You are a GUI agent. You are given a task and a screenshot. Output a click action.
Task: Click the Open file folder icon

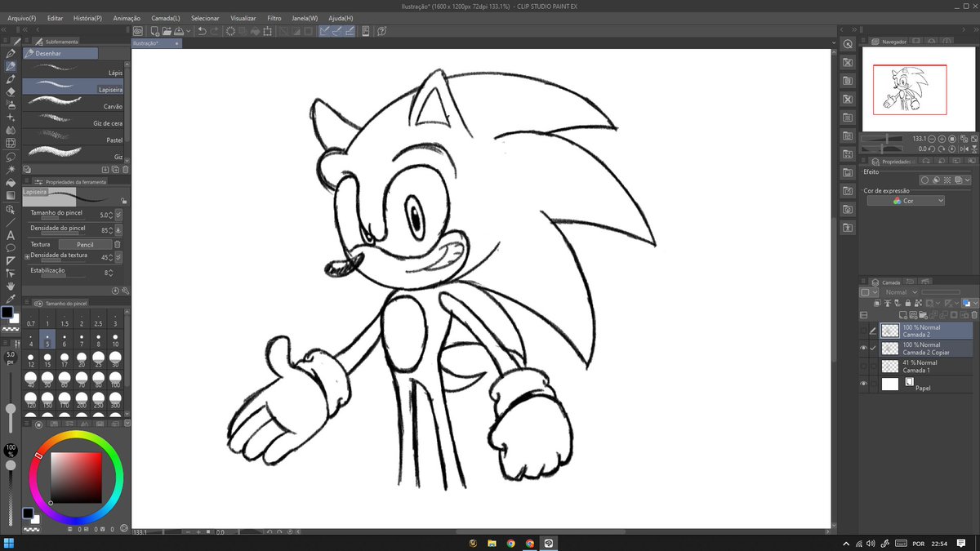[x=166, y=31]
